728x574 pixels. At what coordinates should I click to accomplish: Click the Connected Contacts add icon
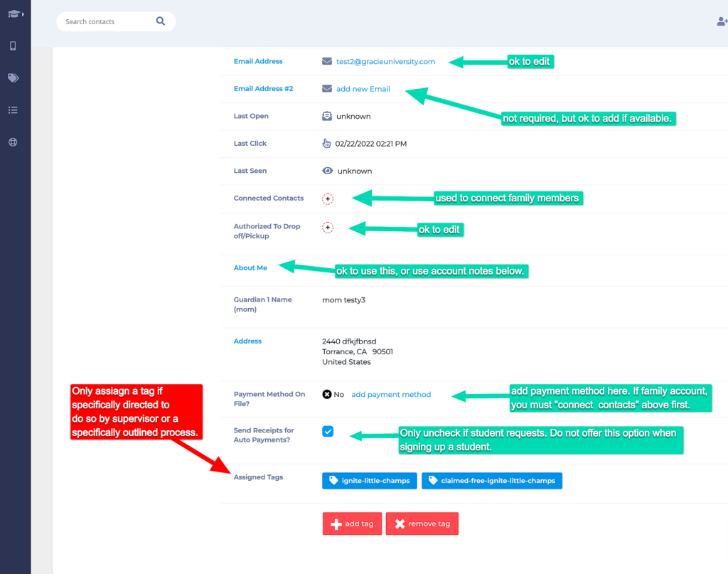pyautogui.click(x=328, y=199)
